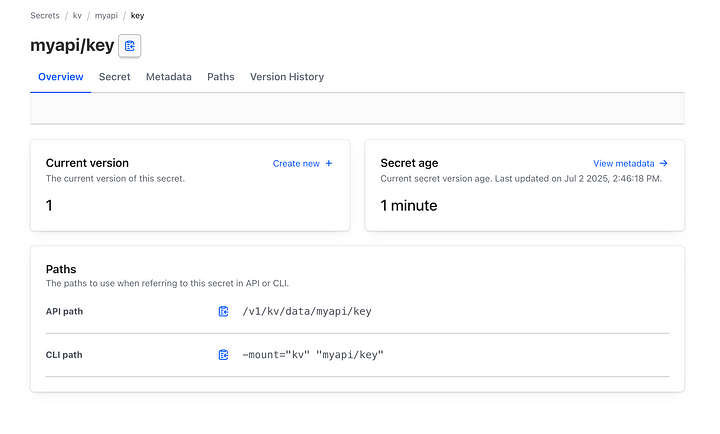The image size is (720, 434).
Task: Select the Overview tab
Action: pyautogui.click(x=61, y=77)
